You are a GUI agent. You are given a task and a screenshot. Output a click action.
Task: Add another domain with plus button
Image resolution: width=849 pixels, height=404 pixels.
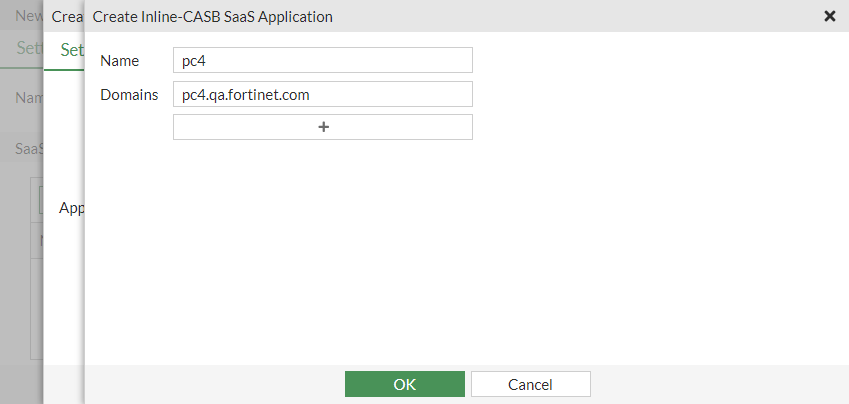[x=322, y=127]
